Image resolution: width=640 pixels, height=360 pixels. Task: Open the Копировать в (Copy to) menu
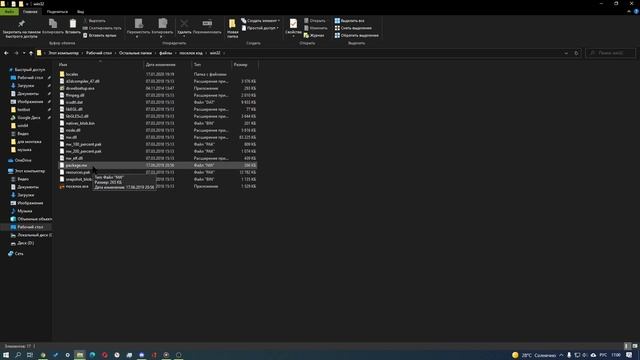tap(162, 28)
